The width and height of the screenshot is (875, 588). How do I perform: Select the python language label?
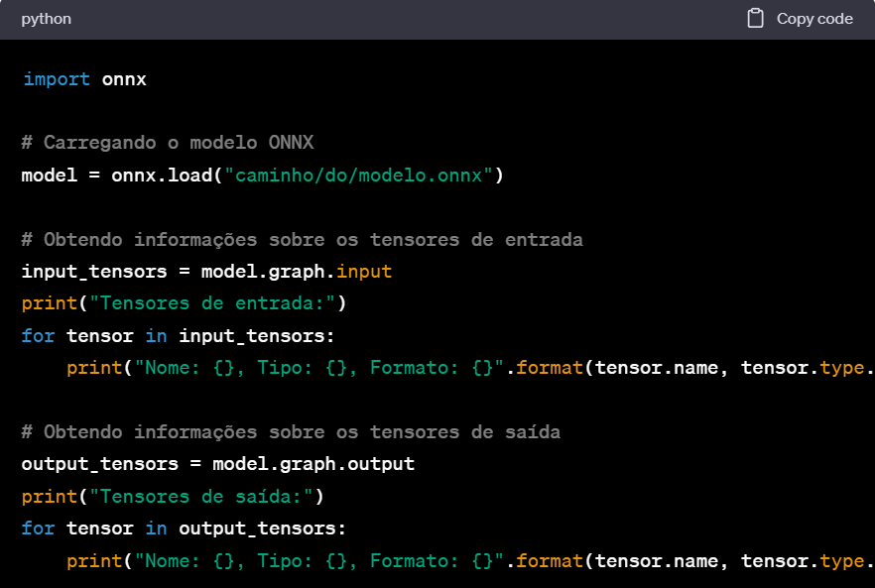[46, 18]
